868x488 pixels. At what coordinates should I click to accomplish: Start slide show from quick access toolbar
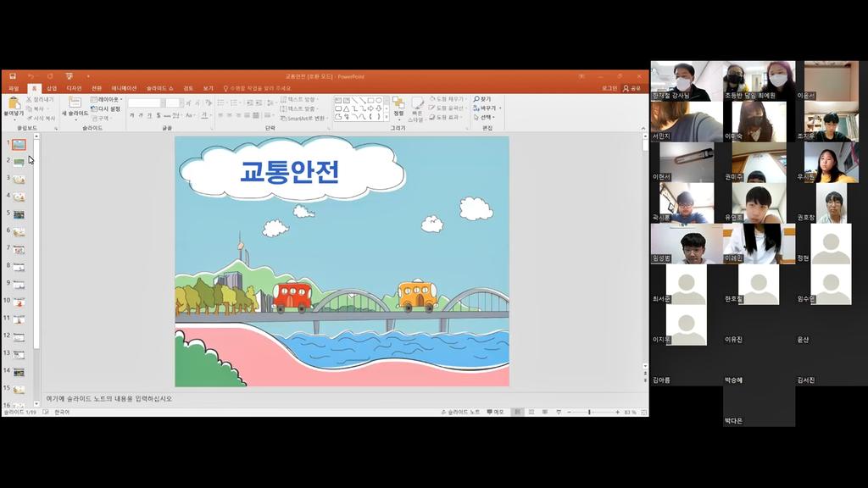pos(70,76)
